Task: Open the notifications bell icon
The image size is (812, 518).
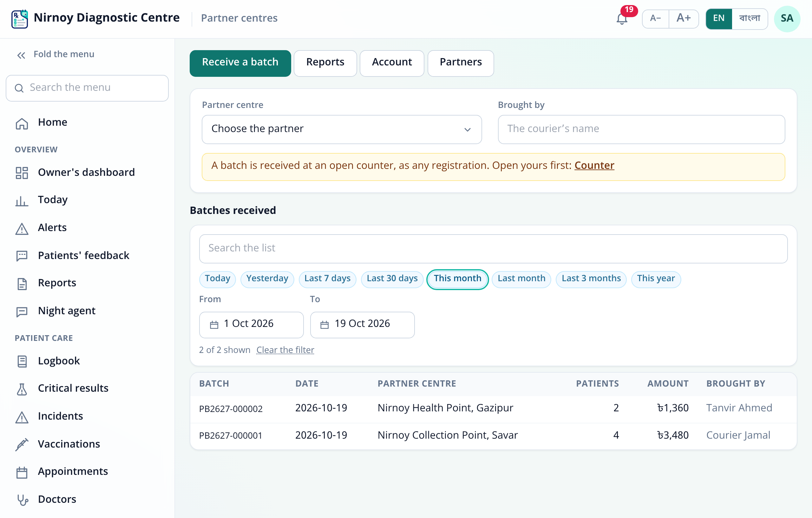Action: click(622, 19)
